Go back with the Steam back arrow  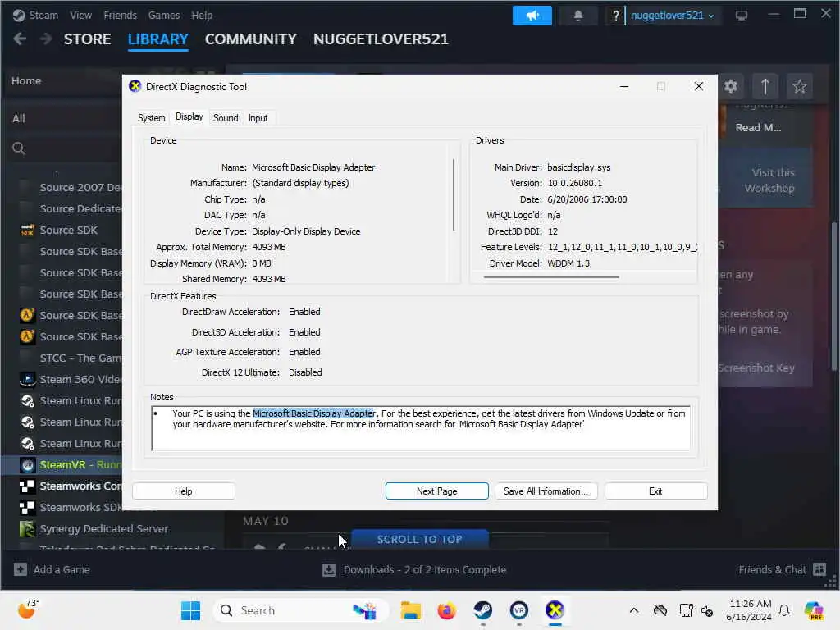20,39
